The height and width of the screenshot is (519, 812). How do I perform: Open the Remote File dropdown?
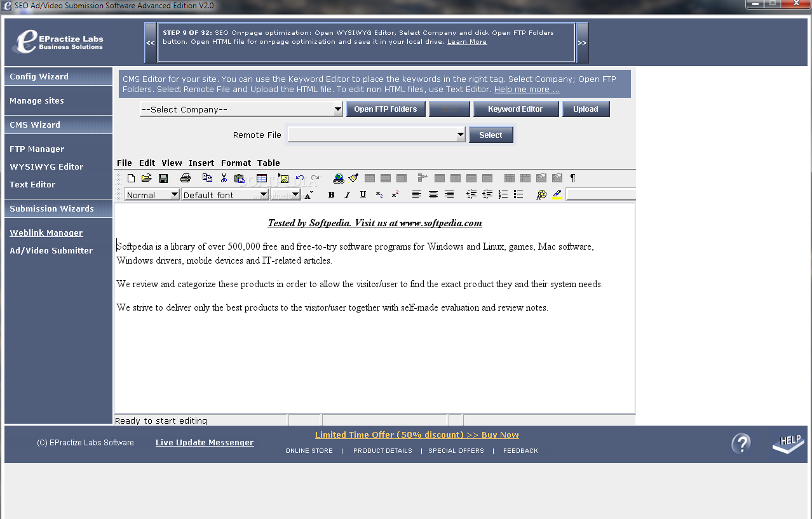tap(377, 135)
